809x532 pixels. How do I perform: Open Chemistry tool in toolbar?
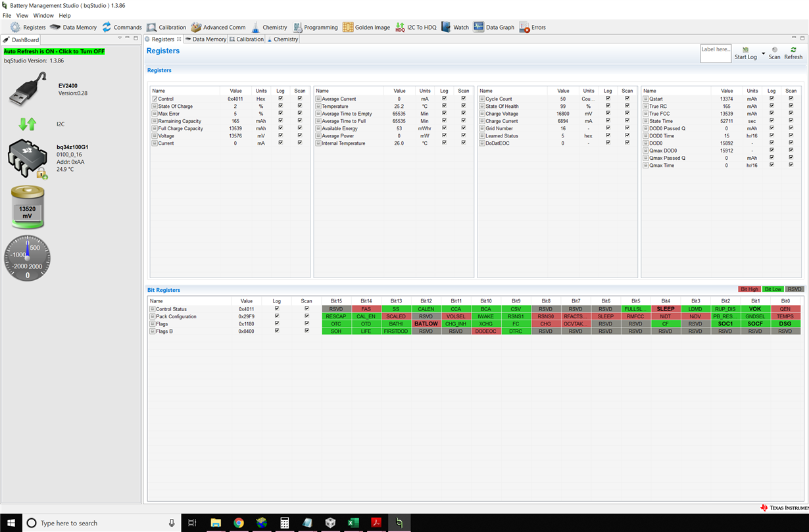tap(268, 27)
